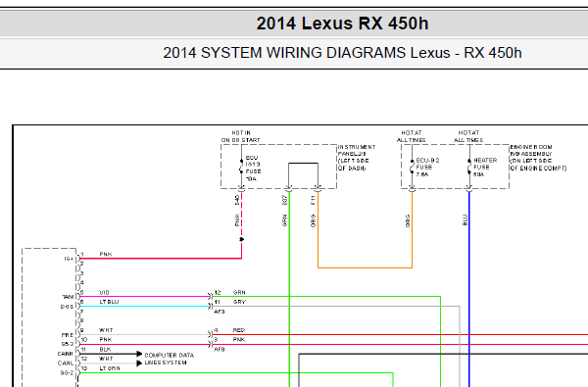Screen dimensions: 588x387
Task: Click the 'DGS' terminal label
Action: pyautogui.click(x=67, y=307)
